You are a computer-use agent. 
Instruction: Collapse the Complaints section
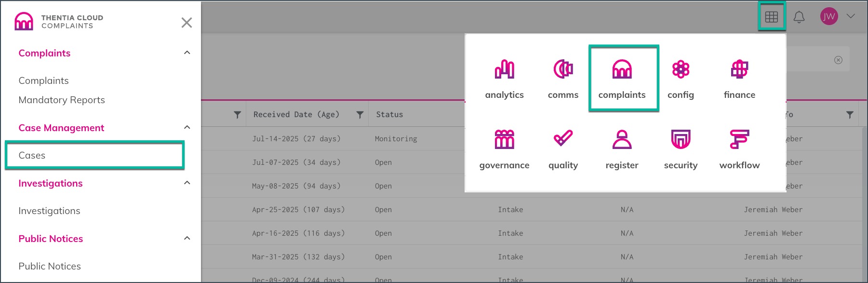point(187,53)
